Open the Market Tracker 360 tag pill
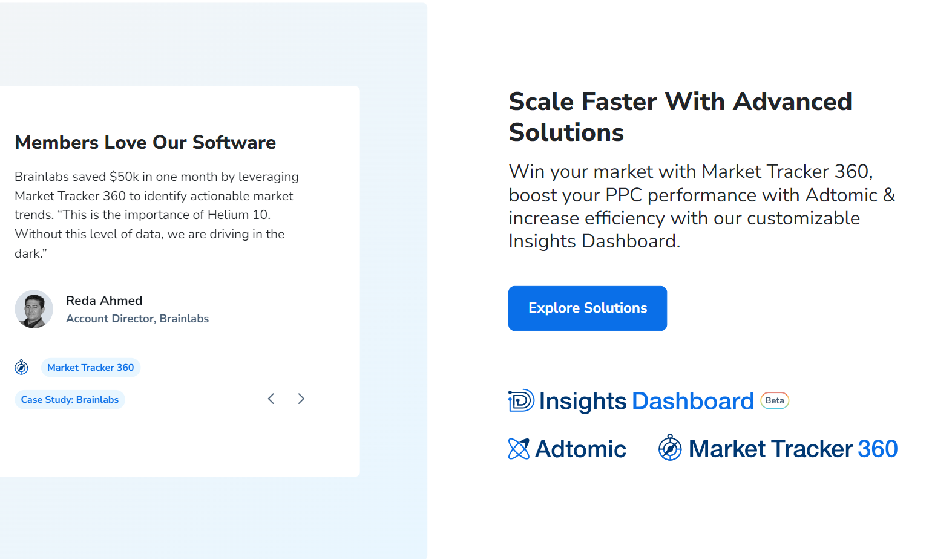This screenshot has width=932, height=560. click(91, 367)
